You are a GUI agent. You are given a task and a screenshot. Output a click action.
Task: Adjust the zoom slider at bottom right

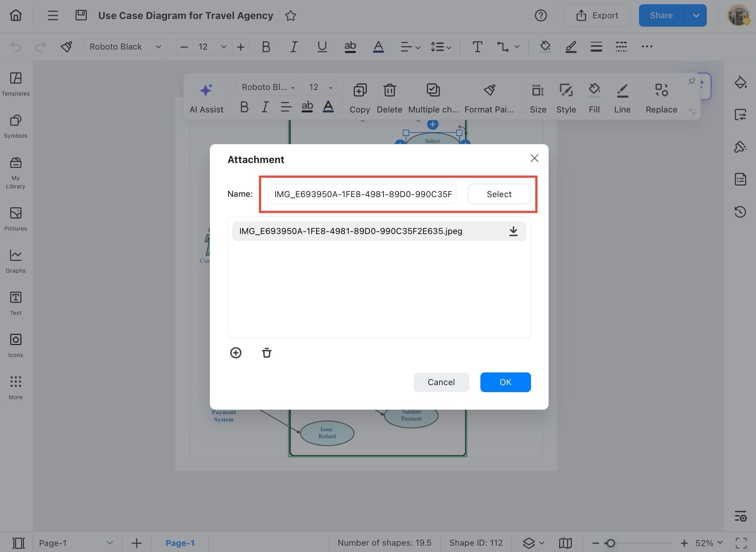pyautogui.click(x=610, y=543)
